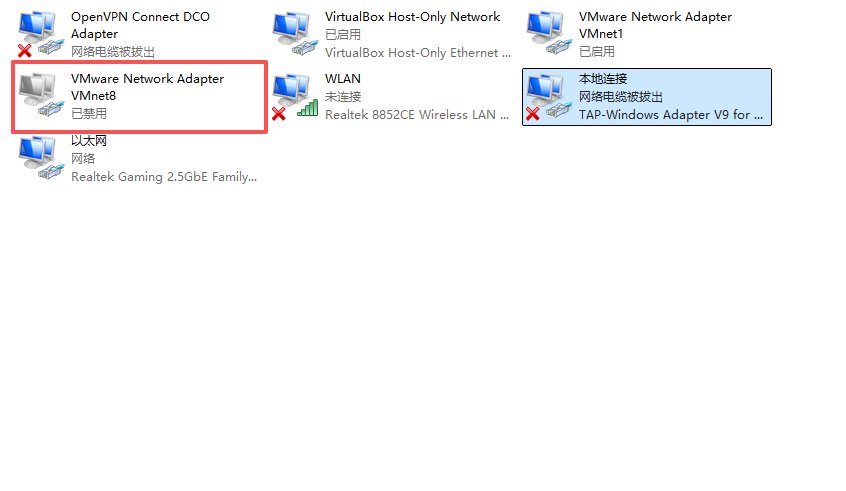Click the disabled VMnet8 grayed adapter icon
Screen dimensions: 846x491
coord(40,95)
